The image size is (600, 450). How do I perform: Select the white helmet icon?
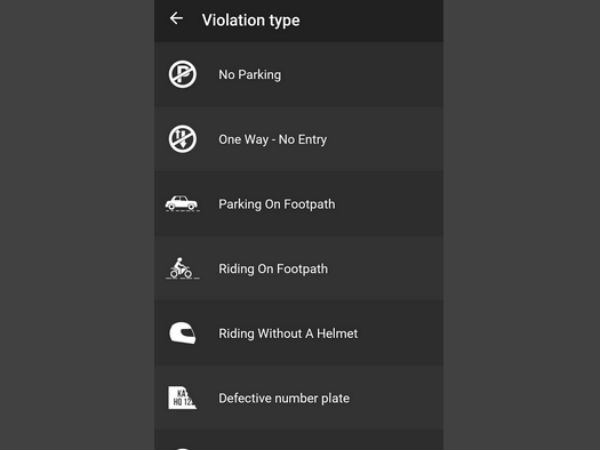[x=182, y=333]
